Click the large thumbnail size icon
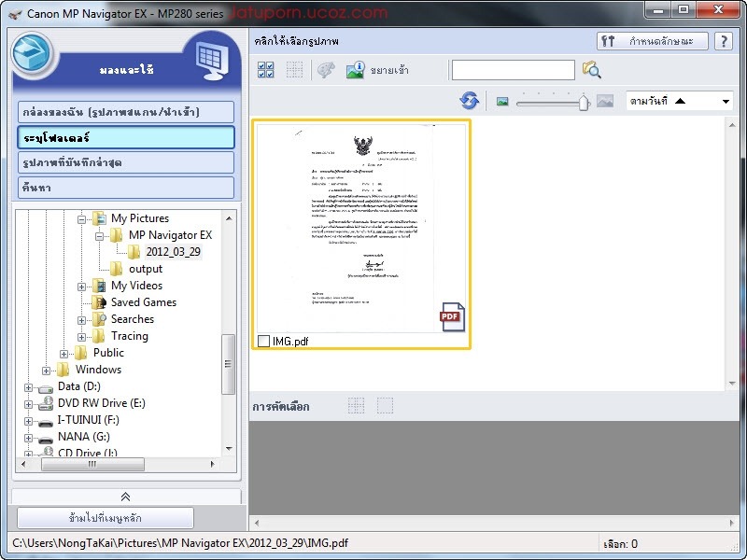Screen dimensions: 747x560 pyautogui.click(x=605, y=101)
